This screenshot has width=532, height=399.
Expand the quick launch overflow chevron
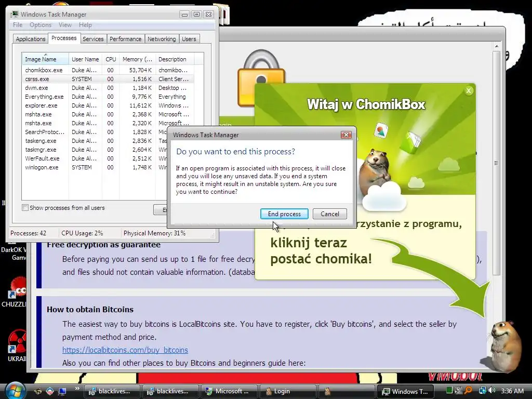click(77, 389)
